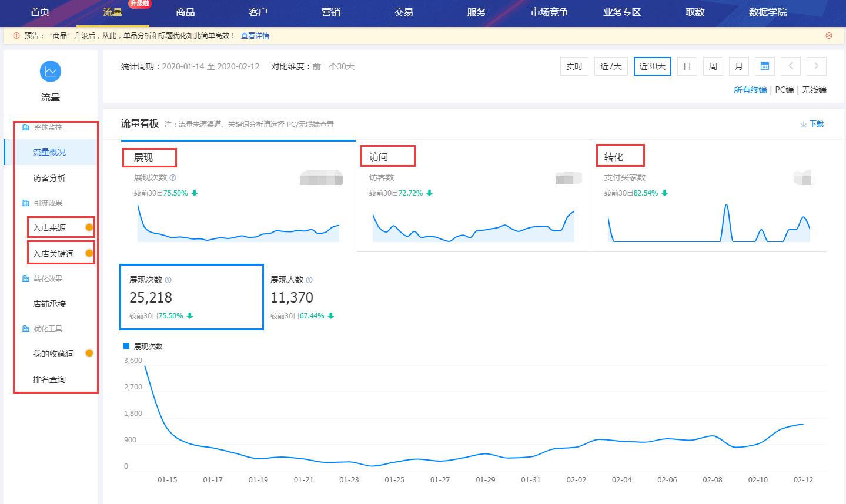Select 近7天 time range button

[611, 66]
